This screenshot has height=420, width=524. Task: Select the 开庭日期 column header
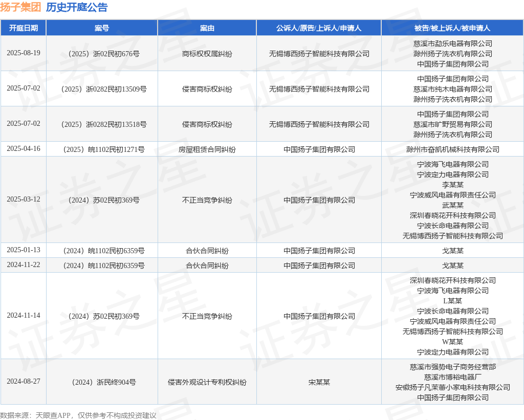tap(24, 28)
